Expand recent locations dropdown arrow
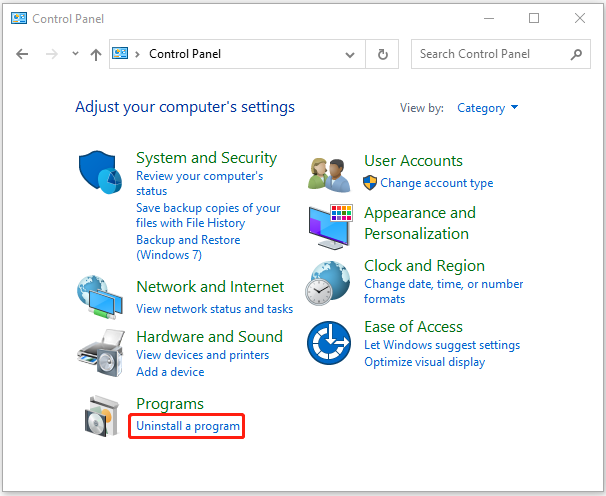 point(75,54)
